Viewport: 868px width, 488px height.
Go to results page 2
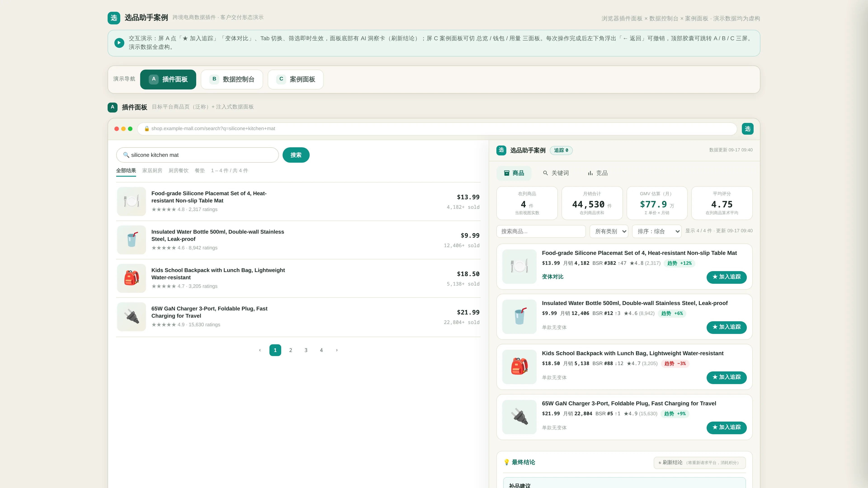(290, 350)
